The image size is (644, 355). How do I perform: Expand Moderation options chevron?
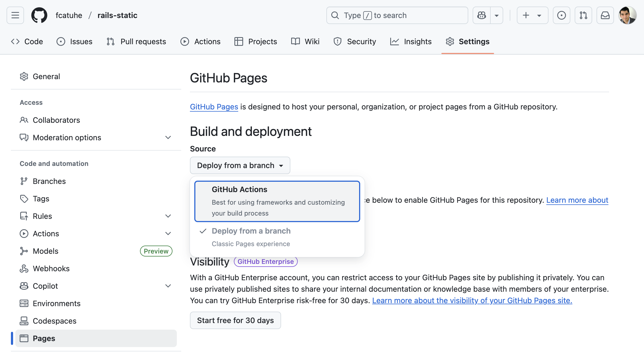168,138
